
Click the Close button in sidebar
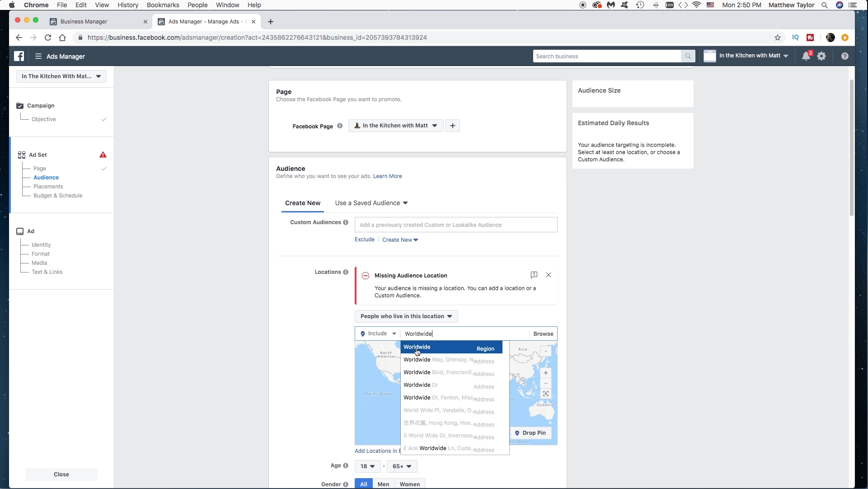61,475
